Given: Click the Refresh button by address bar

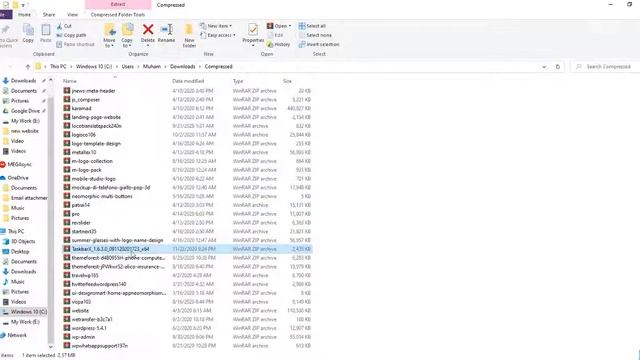Looking at the screenshot, I should 558,67.
